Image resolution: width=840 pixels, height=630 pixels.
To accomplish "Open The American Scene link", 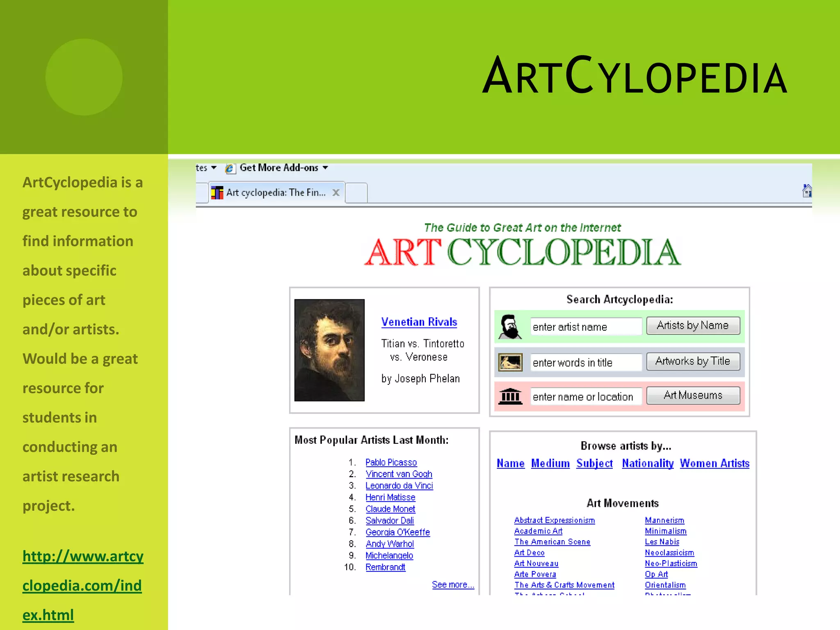I will (x=552, y=542).
